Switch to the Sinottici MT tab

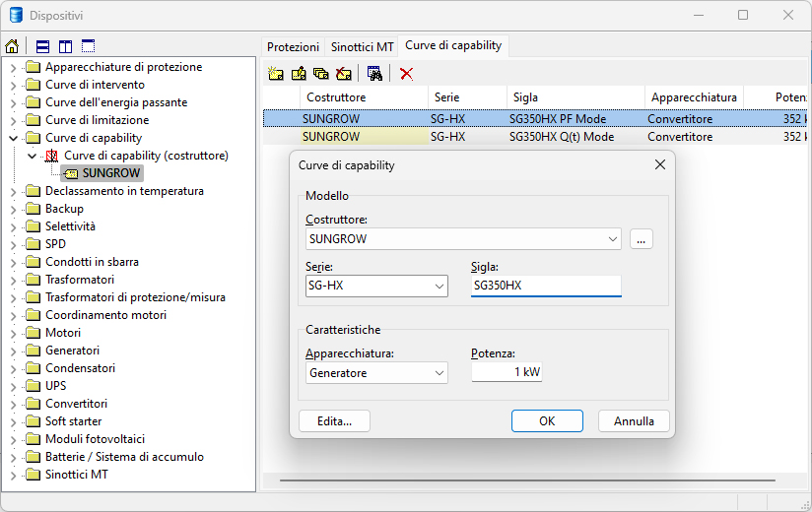(x=362, y=47)
